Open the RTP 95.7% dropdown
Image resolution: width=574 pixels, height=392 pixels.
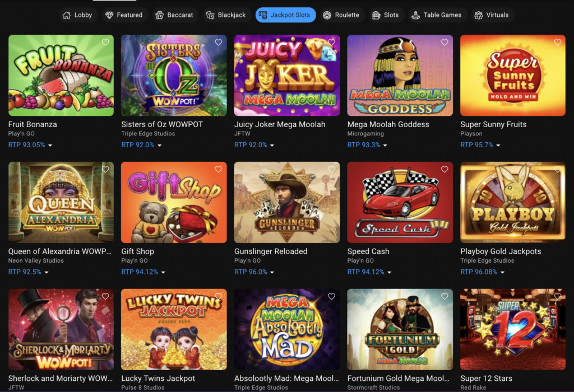[x=480, y=145]
